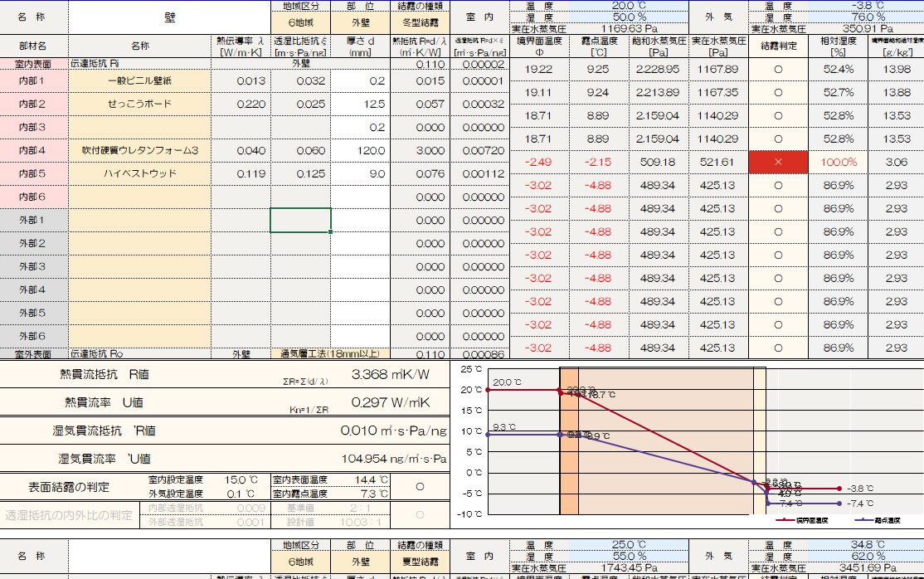Select the ハイベストウッド material cell

click(139, 173)
